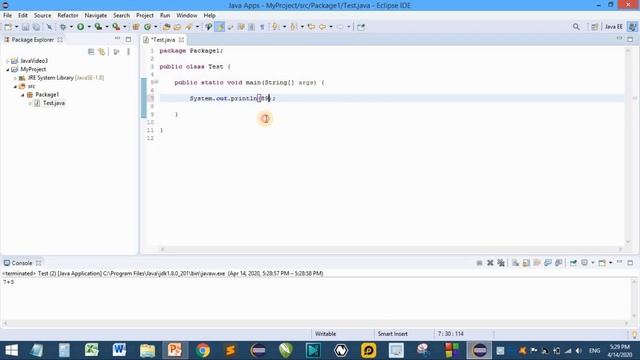Open the Source menu
640x360 pixels.
tap(42, 15)
